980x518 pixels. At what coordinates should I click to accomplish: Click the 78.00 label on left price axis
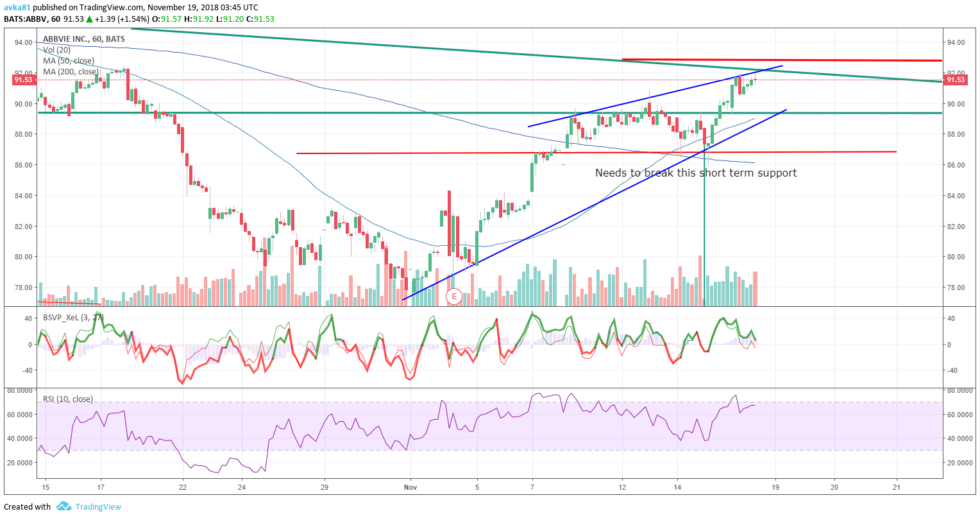point(24,288)
